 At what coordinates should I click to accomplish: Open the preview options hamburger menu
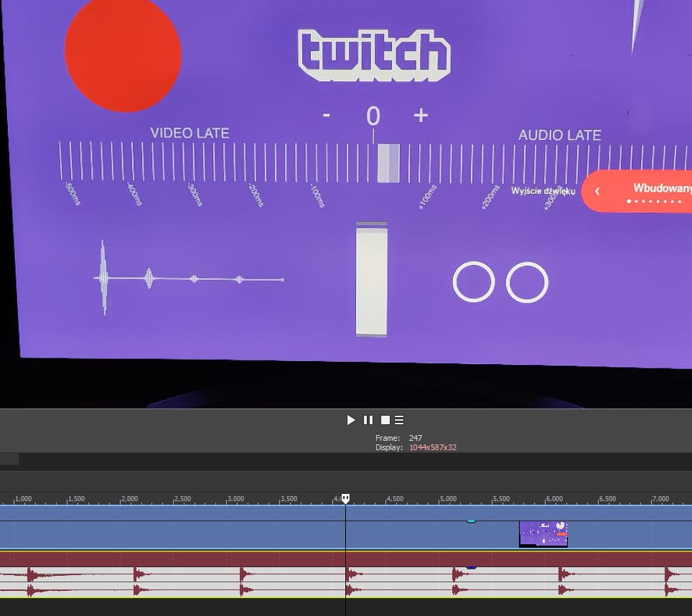pos(399,420)
